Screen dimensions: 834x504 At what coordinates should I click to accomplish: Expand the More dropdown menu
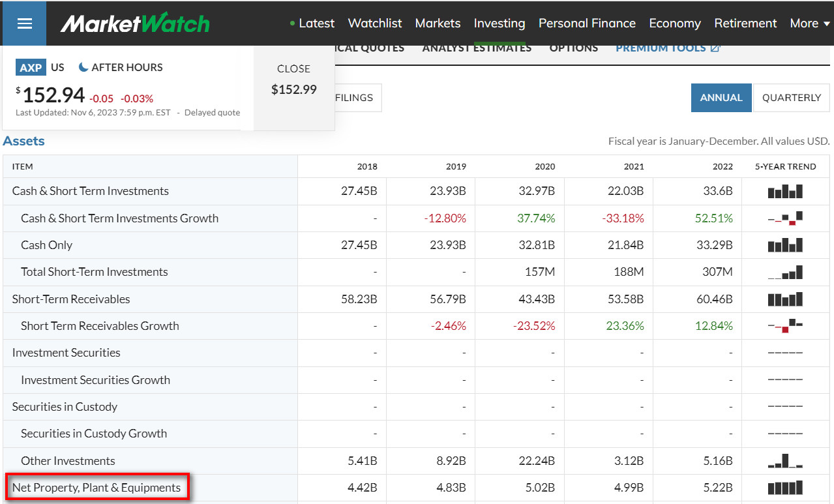coord(810,23)
